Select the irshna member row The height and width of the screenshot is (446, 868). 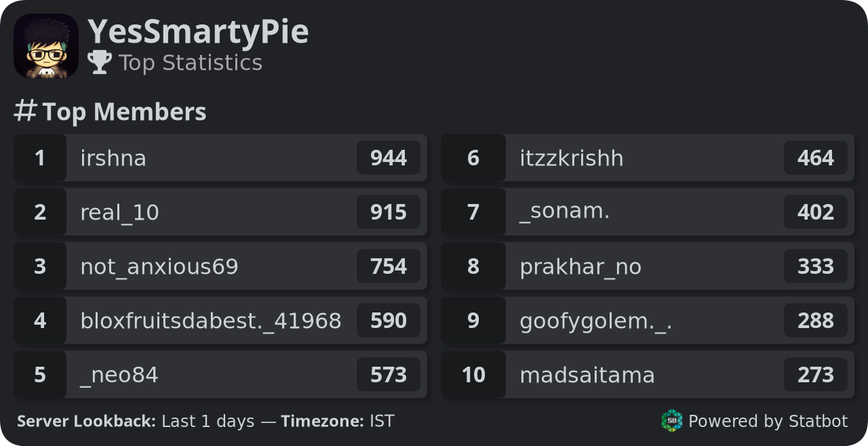point(220,158)
